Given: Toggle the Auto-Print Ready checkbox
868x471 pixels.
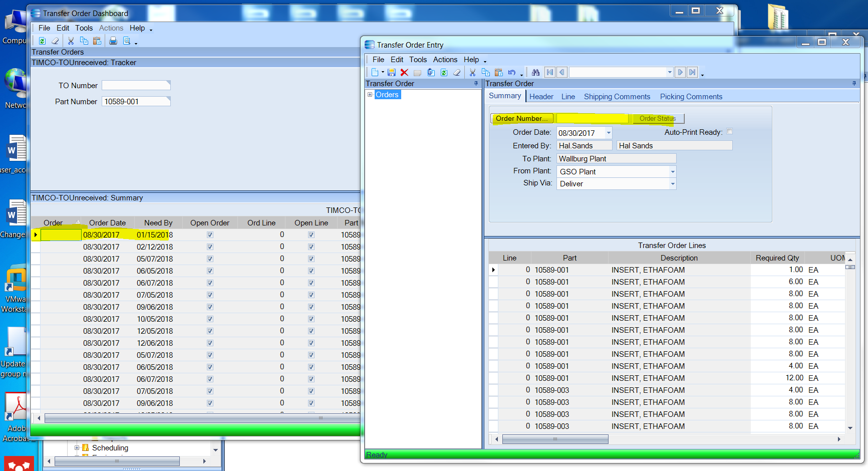Looking at the screenshot, I should [730, 132].
